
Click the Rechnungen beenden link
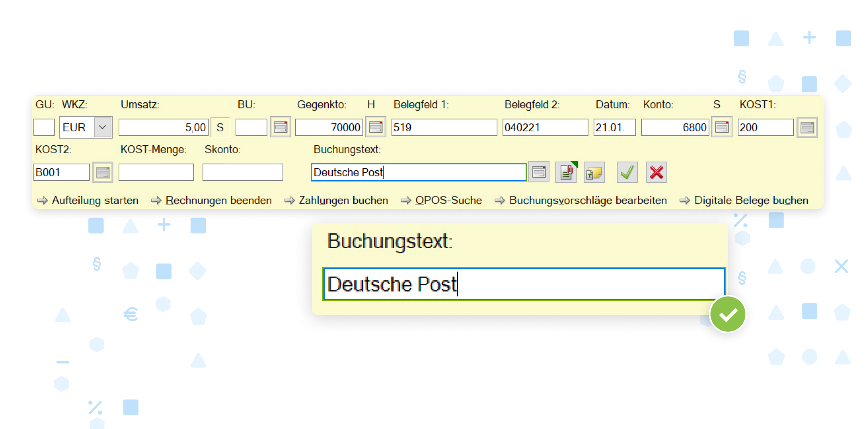[219, 200]
